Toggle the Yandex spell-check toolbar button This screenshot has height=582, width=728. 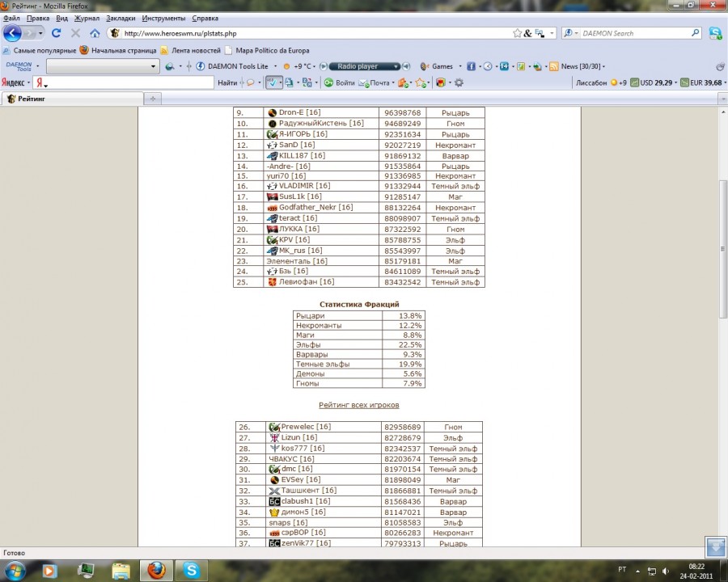click(274, 82)
